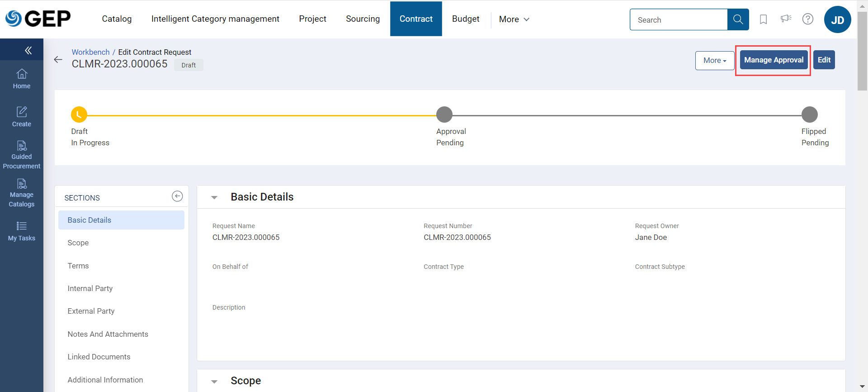
Task: Click the Manage Approval button
Action: pyautogui.click(x=774, y=60)
